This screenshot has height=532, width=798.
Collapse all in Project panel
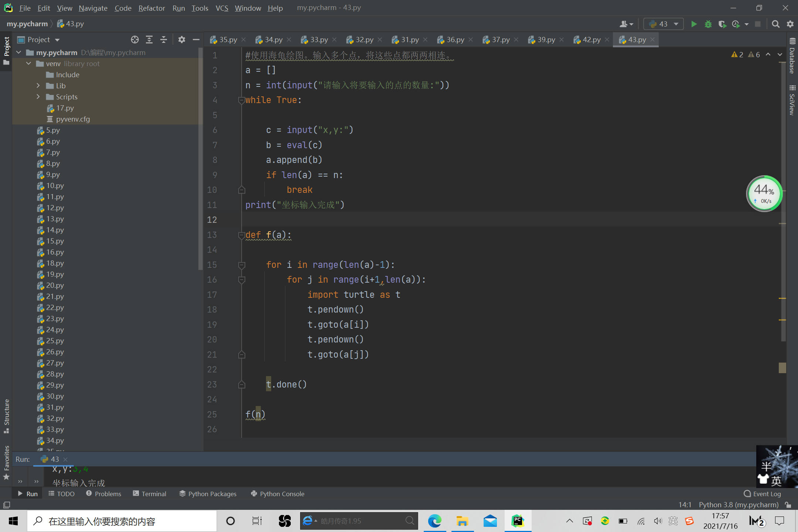164,40
